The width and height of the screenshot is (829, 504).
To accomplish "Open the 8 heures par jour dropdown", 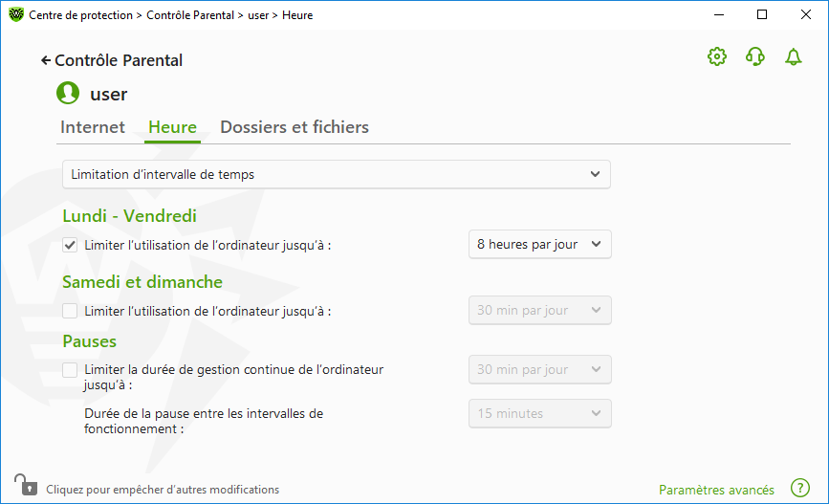I will pos(540,244).
